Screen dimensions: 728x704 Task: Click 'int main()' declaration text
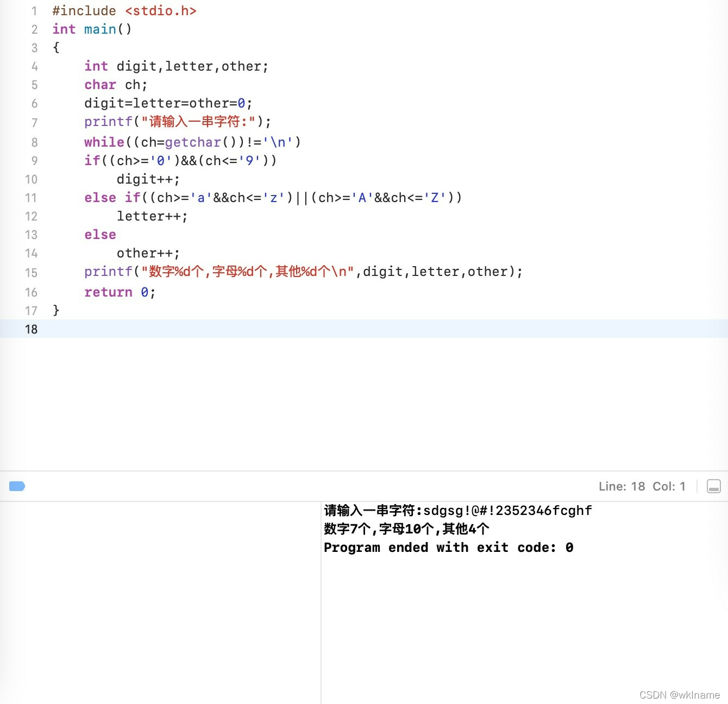pyautogui.click(x=92, y=29)
